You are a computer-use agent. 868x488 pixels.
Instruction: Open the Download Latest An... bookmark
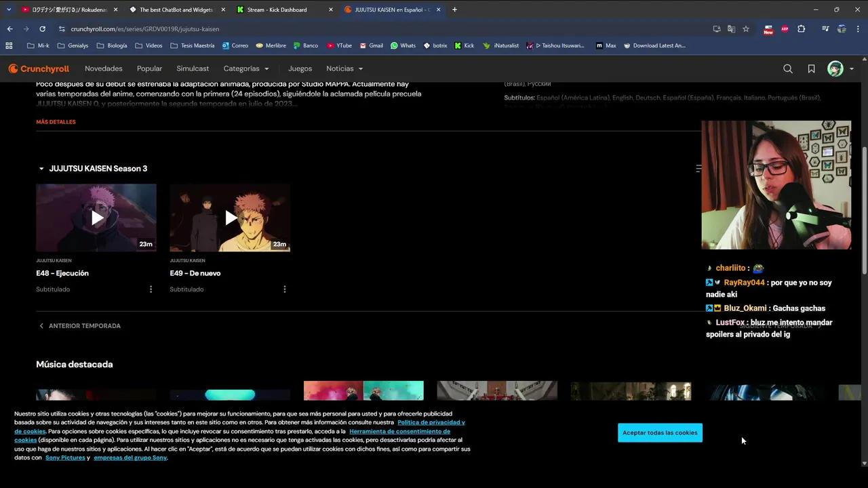point(654,45)
